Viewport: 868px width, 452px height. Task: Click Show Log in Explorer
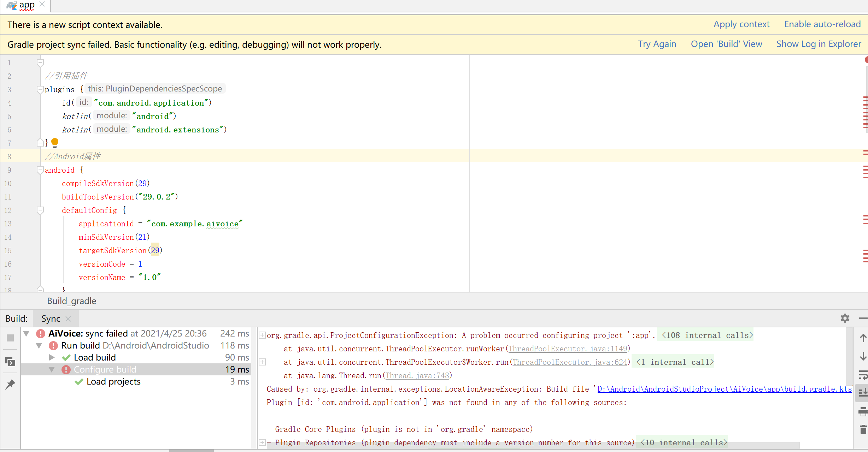tap(819, 44)
